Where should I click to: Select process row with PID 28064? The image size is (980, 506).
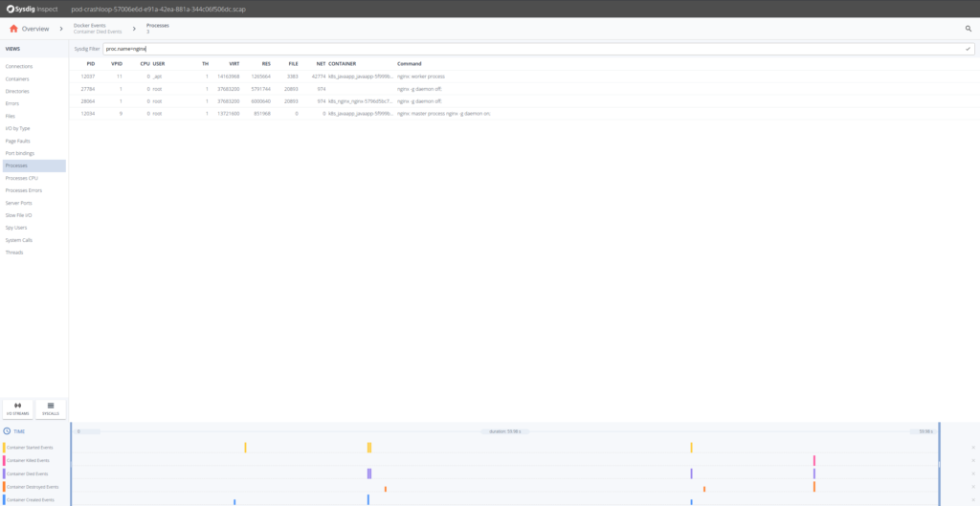click(x=524, y=100)
